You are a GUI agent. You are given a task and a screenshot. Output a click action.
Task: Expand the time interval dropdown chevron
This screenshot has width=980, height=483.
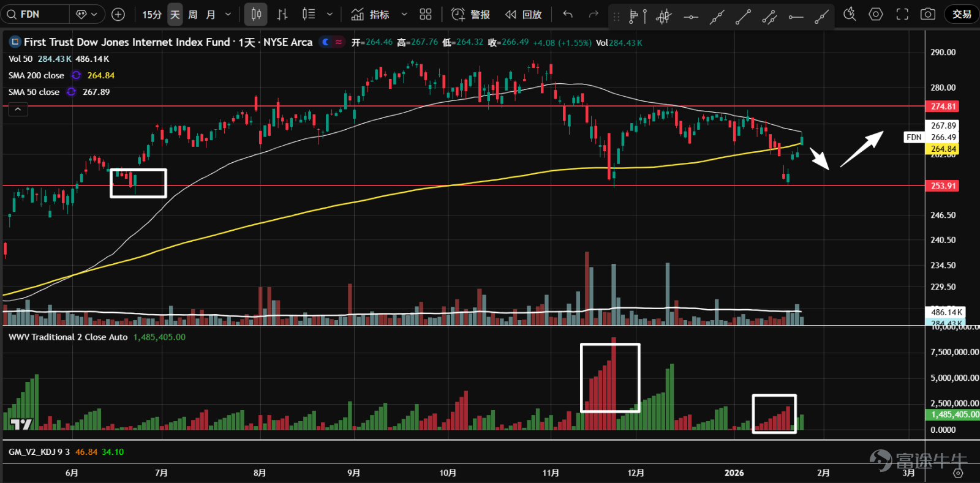tap(228, 14)
